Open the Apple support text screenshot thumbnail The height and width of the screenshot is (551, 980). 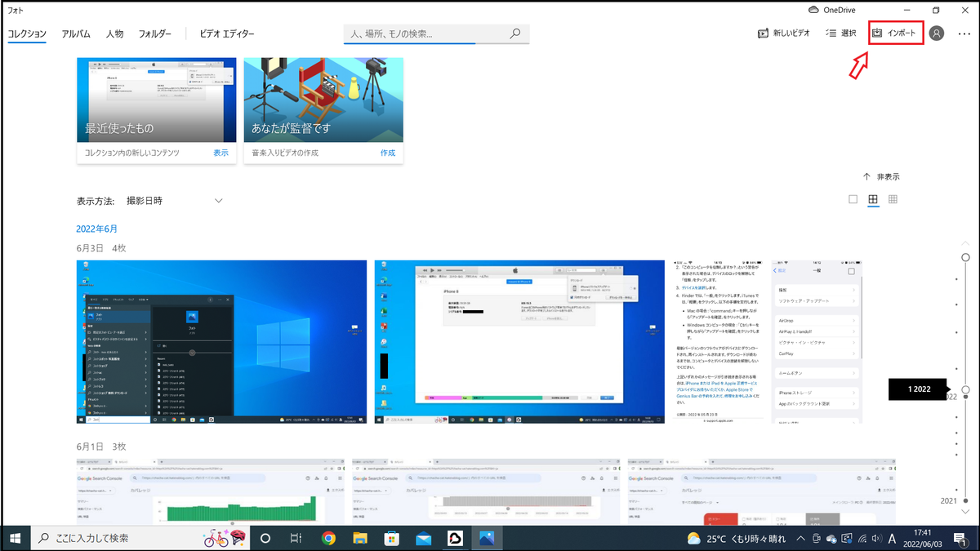point(719,341)
